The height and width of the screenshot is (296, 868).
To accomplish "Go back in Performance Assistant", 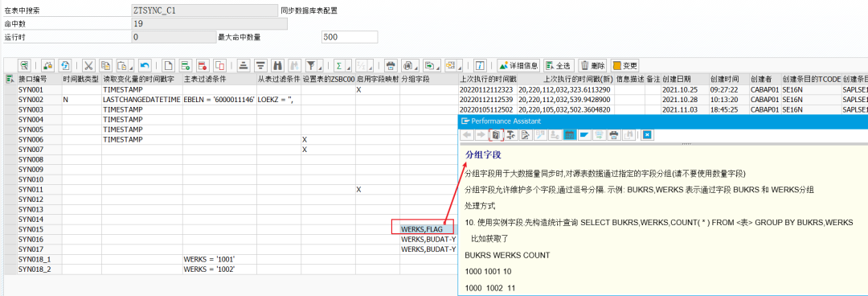I will coord(467,134).
